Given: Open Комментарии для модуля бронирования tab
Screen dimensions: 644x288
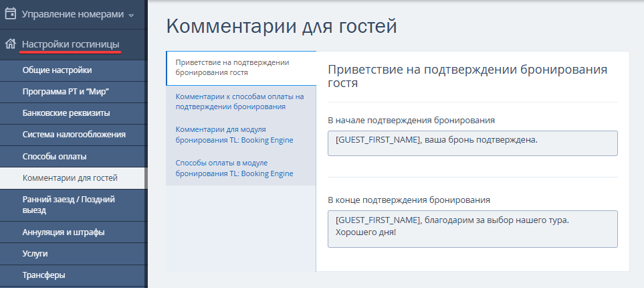Looking at the screenshot, I should [241, 135].
